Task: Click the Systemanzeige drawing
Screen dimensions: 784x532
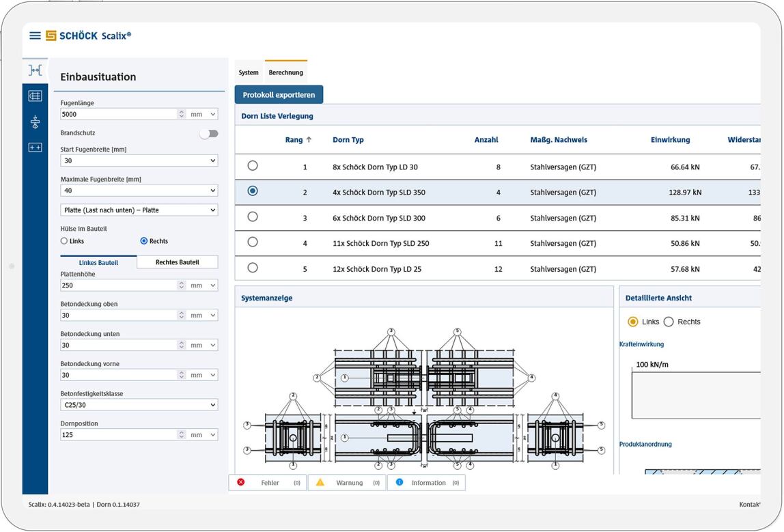Action: click(x=424, y=399)
